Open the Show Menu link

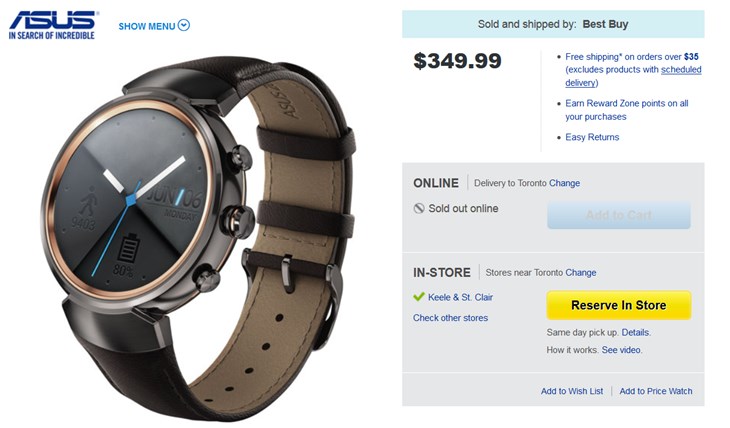[x=147, y=26]
